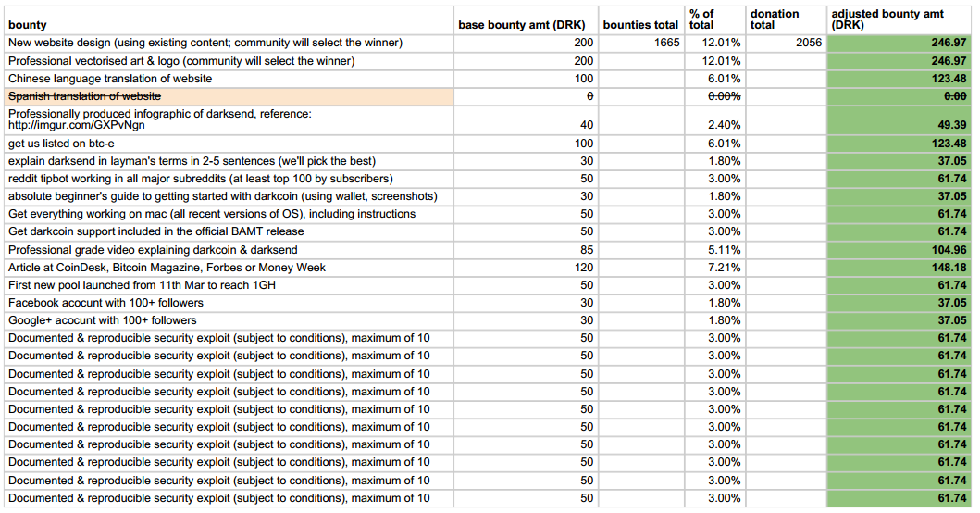Click the struck-through 0.00 adjusted amount
980x513 pixels.
coord(899,96)
